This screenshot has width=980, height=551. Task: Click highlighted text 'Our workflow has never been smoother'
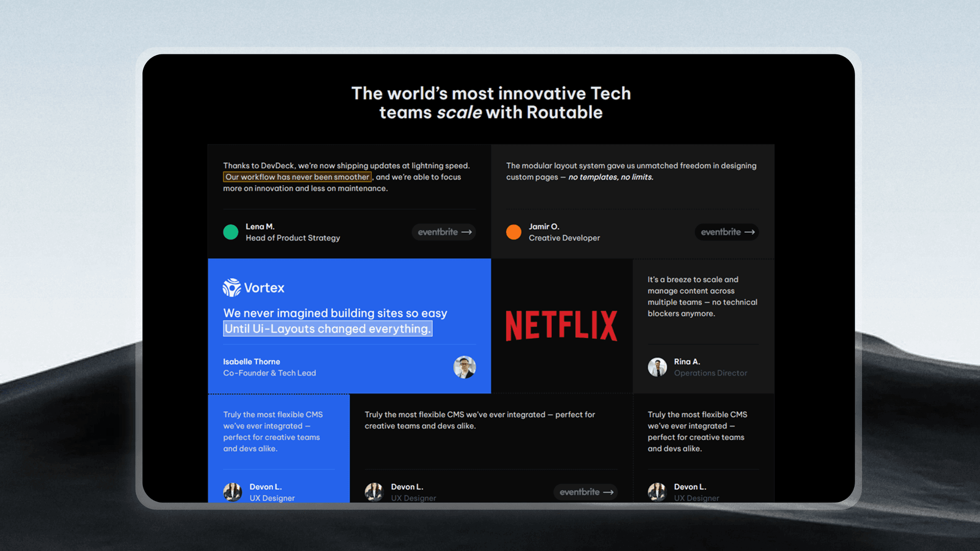[x=297, y=177]
